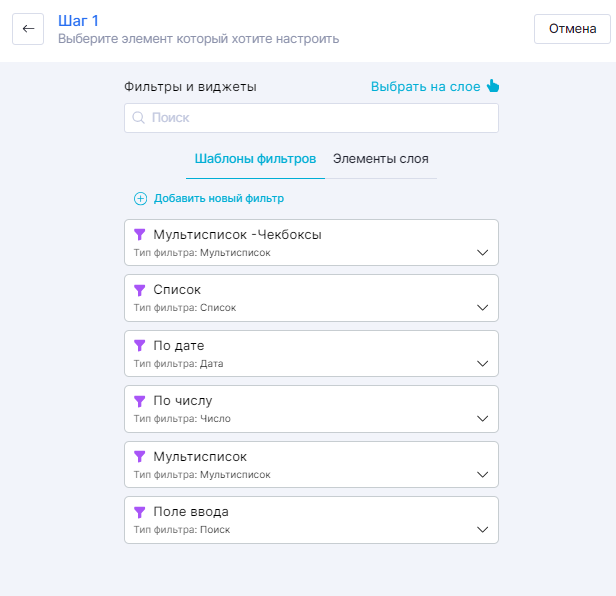Switch to the Элементы слоя tab

point(381,159)
